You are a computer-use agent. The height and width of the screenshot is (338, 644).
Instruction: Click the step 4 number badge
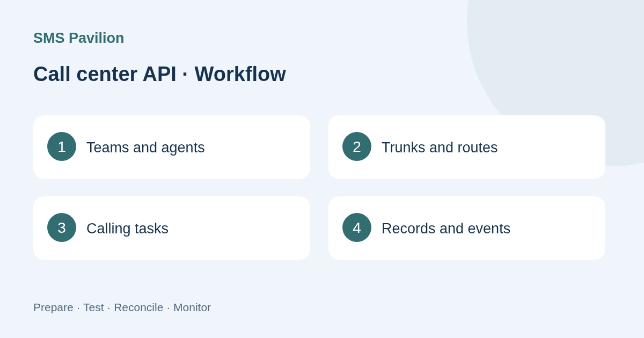pyautogui.click(x=357, y=227)
